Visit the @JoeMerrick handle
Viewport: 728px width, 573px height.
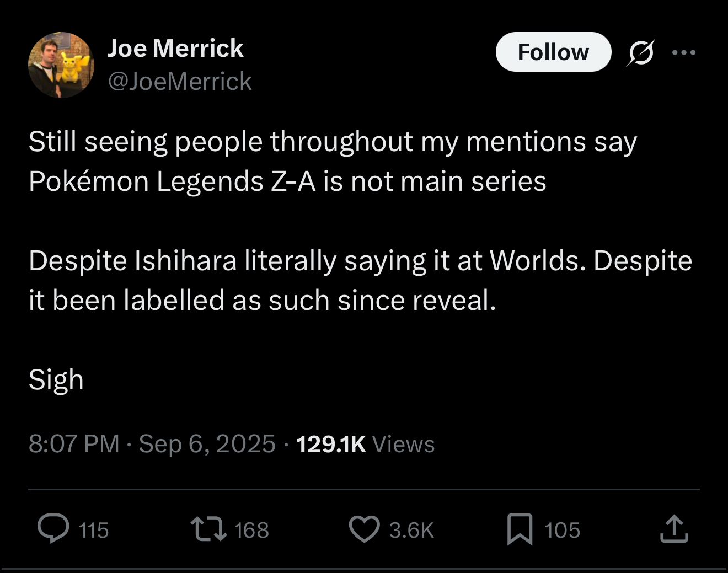180,82
